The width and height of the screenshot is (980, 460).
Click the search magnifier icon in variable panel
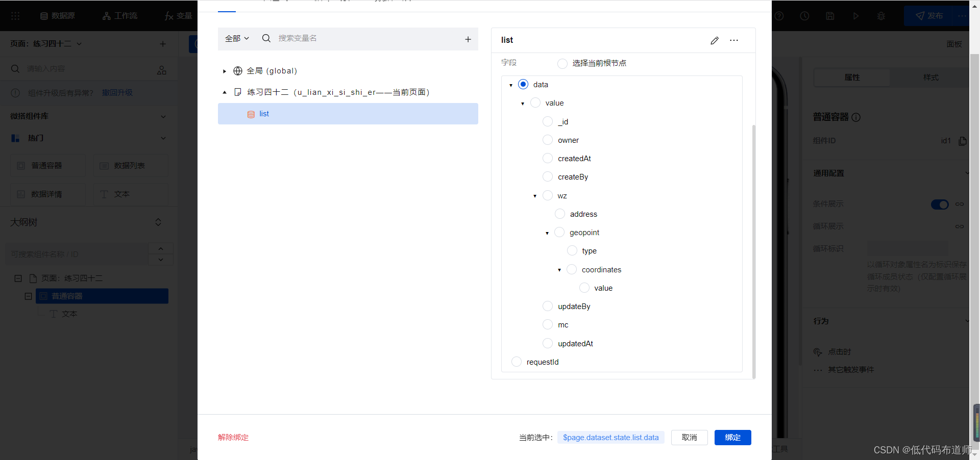click(266, 38)
